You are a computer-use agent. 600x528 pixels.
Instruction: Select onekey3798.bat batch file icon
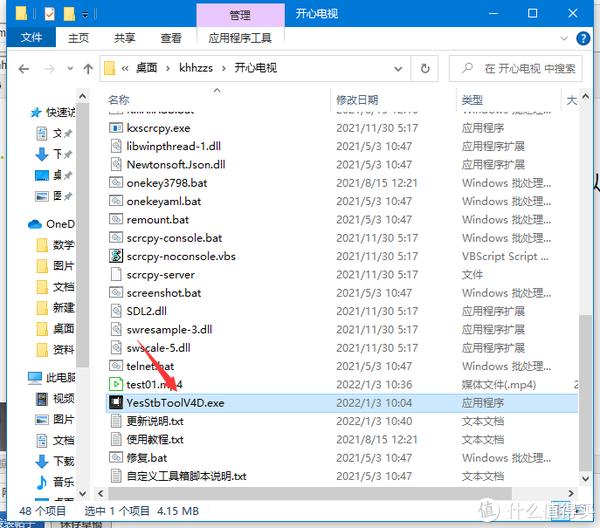(x=116, y=183)
